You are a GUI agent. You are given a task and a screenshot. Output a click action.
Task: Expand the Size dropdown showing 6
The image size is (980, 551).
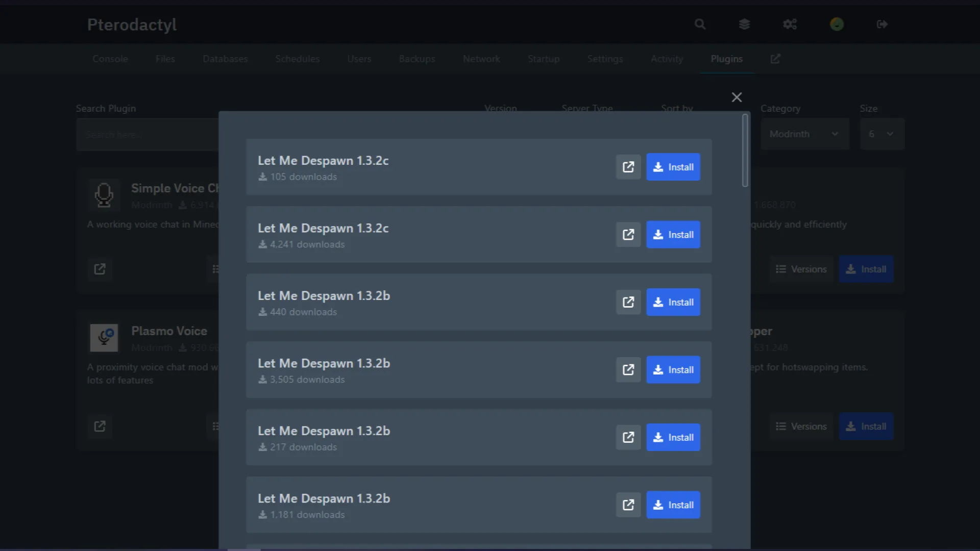881,134
